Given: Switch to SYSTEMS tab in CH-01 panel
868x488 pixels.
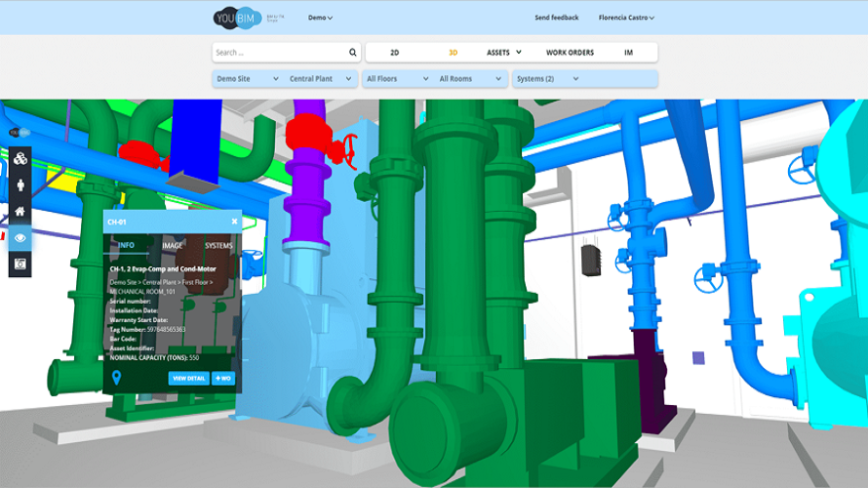Looking at the screenshot, I should [x=218, y=246].
